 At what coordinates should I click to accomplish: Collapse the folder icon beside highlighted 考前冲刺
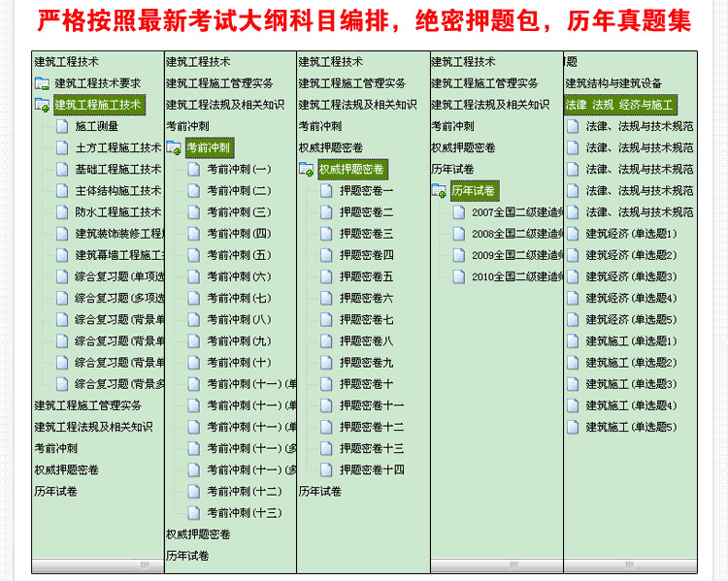click(174, 148)
